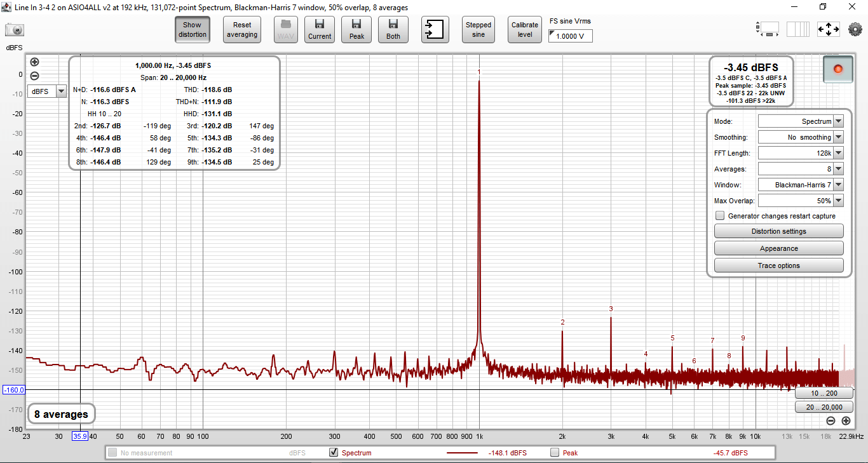Screen dimensions: 868x463
Task: Click the horizontal scroll/fit width icon
Action: 768,29
